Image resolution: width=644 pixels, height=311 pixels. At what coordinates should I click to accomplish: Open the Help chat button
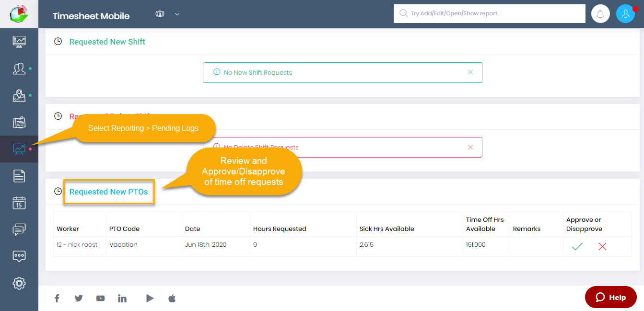click(610, 297)
